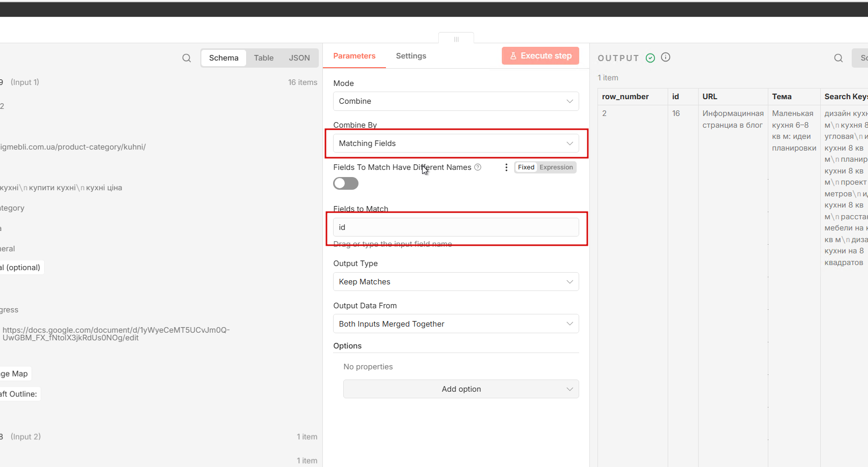868x467 pixels.
Task: Click the Execute step button
Action: [x=541, y=56]
